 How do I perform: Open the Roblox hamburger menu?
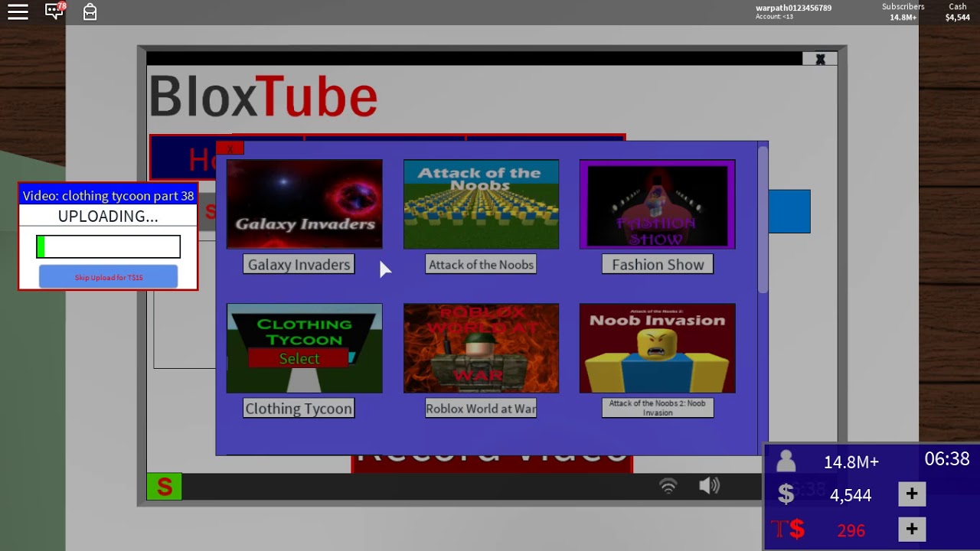tap(18, 11)
